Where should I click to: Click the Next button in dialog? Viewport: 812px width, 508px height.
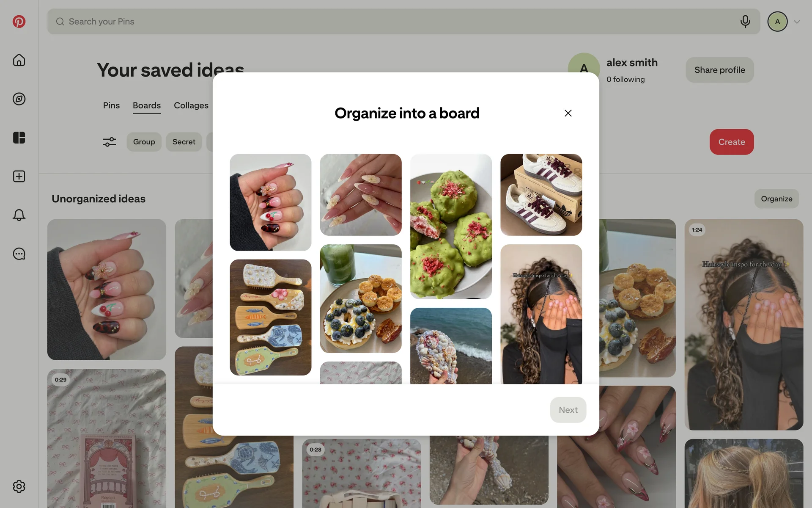tap(568, 410)
